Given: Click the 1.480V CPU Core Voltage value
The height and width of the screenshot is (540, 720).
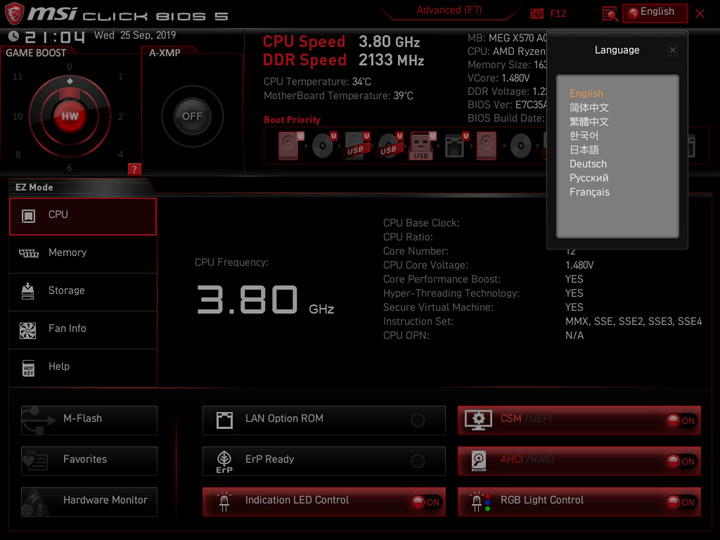Looking at the screenshot, I should (x=579, y=265).
